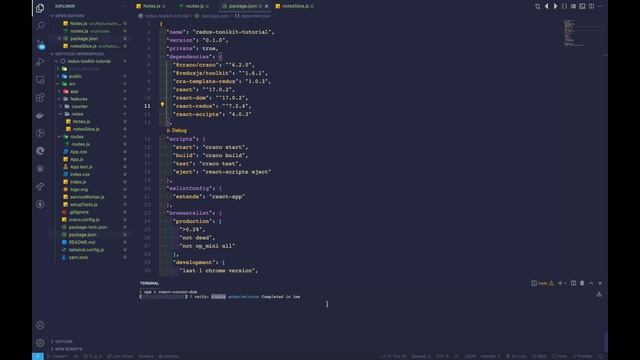640x360 pixels.
Task: Open notesSlice.js in the notes folder
Action: pyautogui.click(x=86, y=129)
